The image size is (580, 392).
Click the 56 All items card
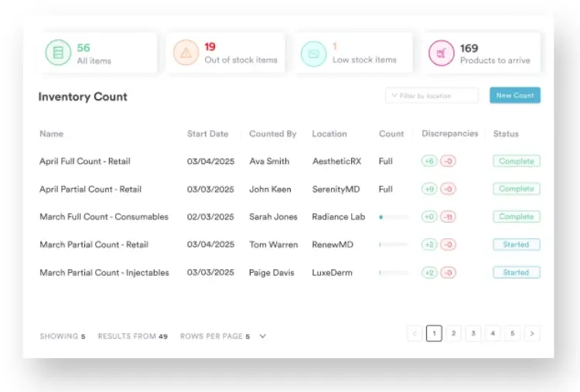click(98, 53)
